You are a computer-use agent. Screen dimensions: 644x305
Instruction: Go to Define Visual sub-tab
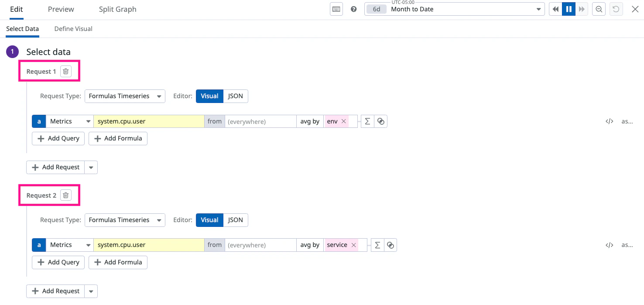(x=73, y=29)
